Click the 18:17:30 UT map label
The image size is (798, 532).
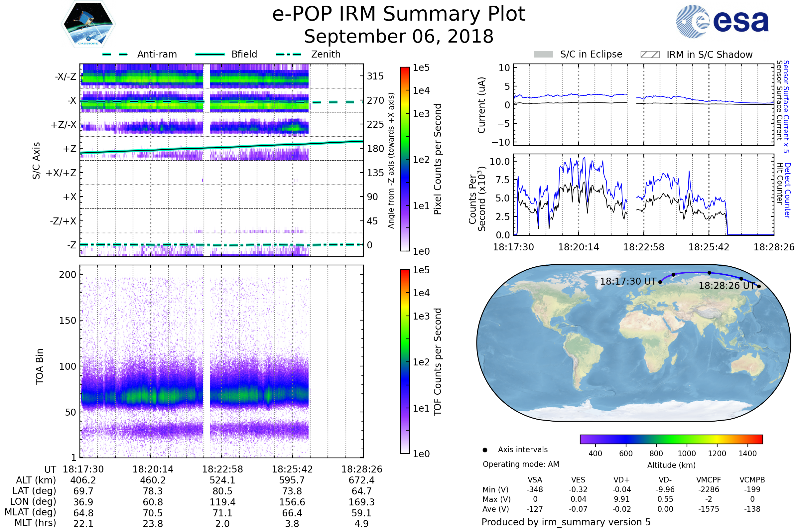628,281
